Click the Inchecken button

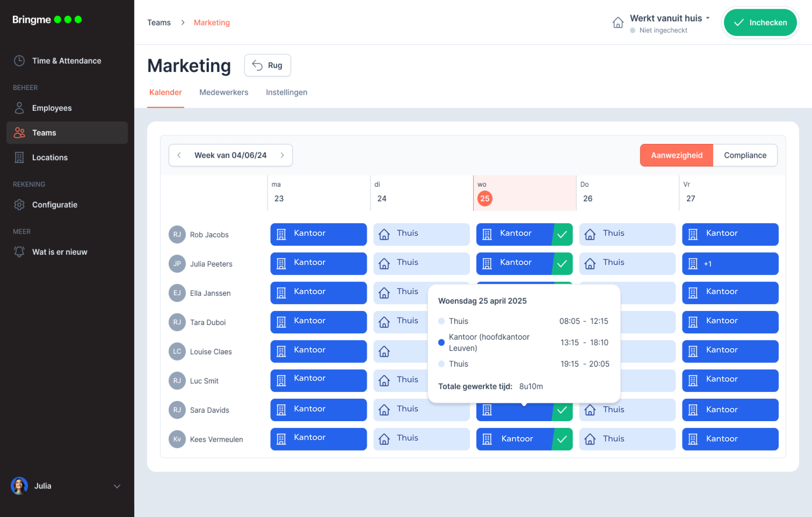pos(760,22)
